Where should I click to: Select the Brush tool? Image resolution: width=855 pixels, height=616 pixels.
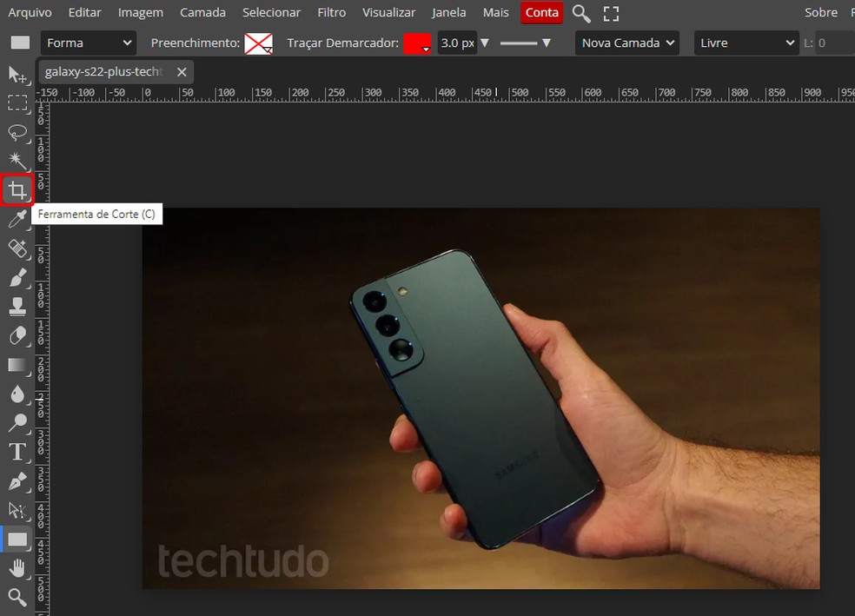click(17, 278)
